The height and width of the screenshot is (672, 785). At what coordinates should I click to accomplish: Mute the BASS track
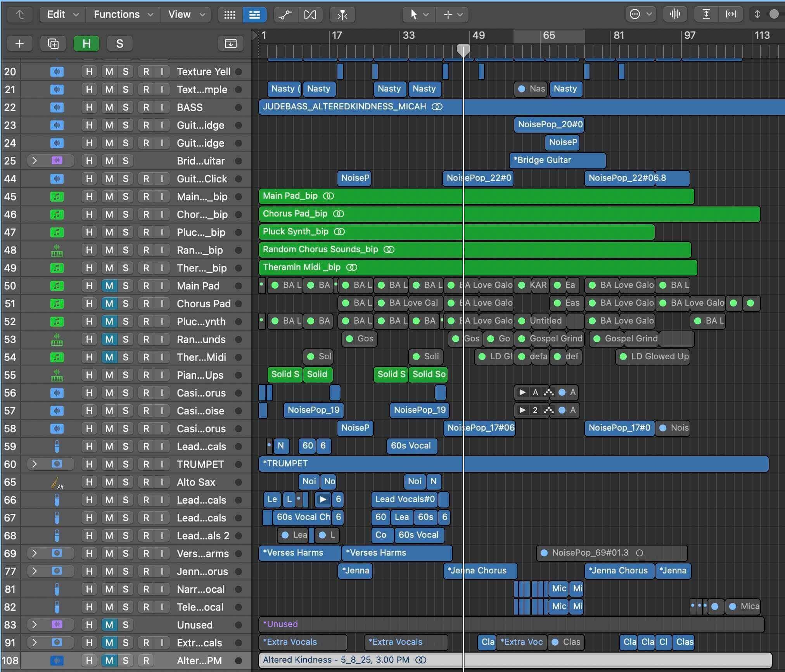[x=109, y=107]
